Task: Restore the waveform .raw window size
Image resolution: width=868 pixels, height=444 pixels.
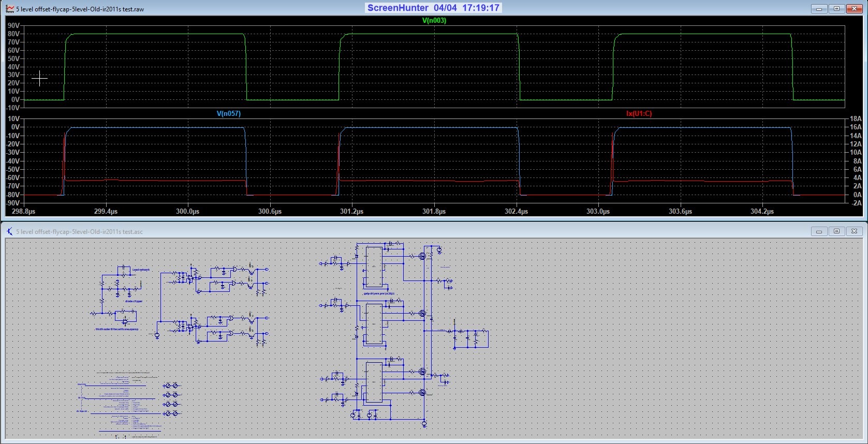Action: pos(836,9)
